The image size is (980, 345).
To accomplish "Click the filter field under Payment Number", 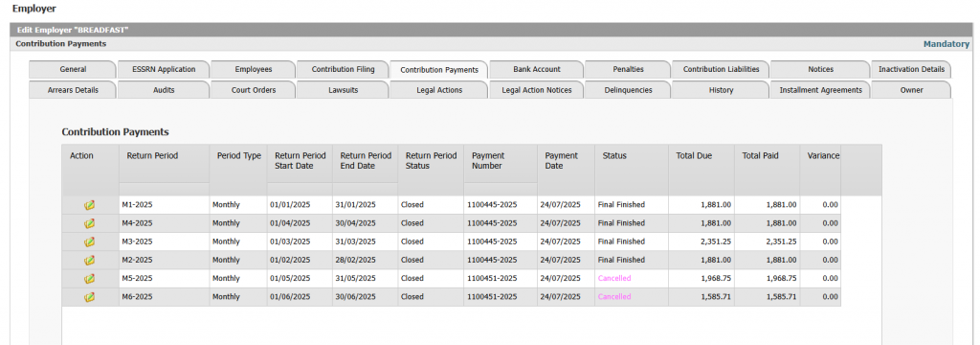I will 500,189.
